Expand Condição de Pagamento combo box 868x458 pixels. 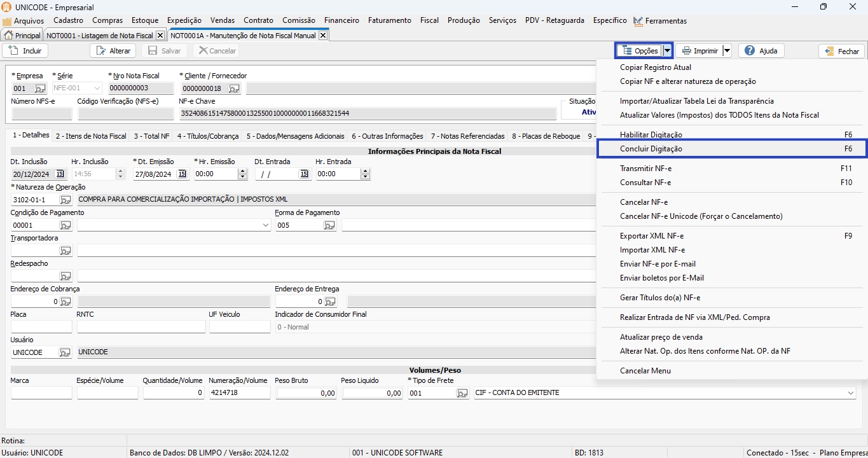coord(265,225)
